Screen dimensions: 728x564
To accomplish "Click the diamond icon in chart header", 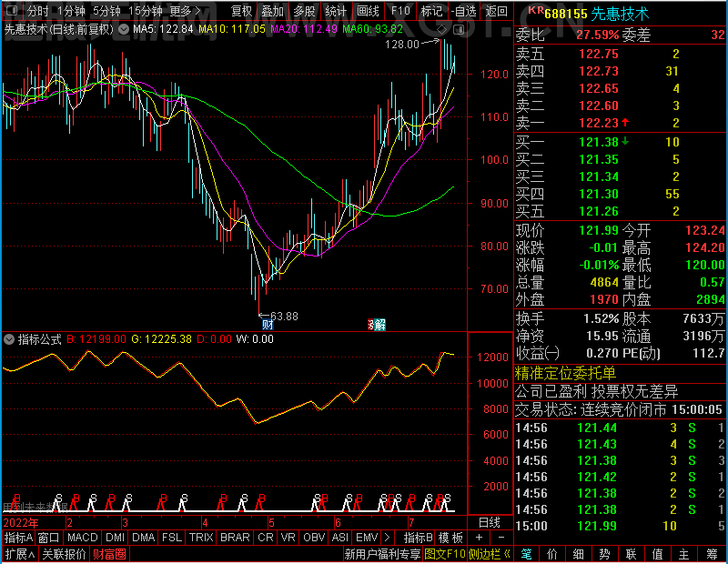I will point(442,30).
